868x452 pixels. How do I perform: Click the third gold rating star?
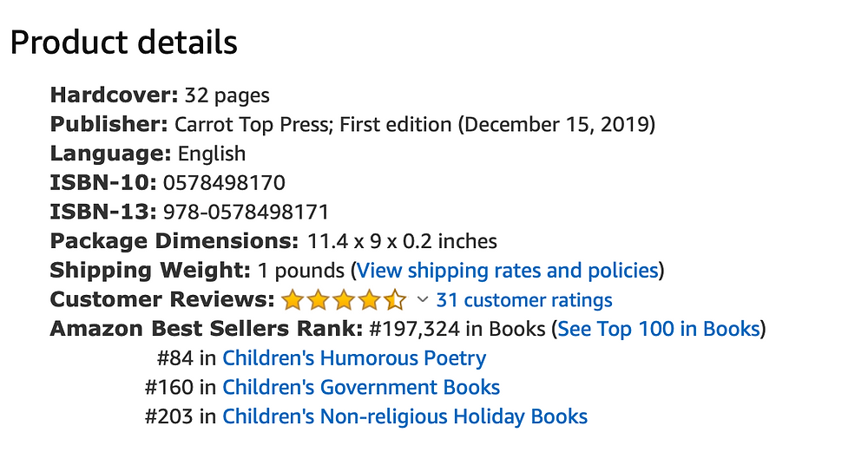(344, 300)
